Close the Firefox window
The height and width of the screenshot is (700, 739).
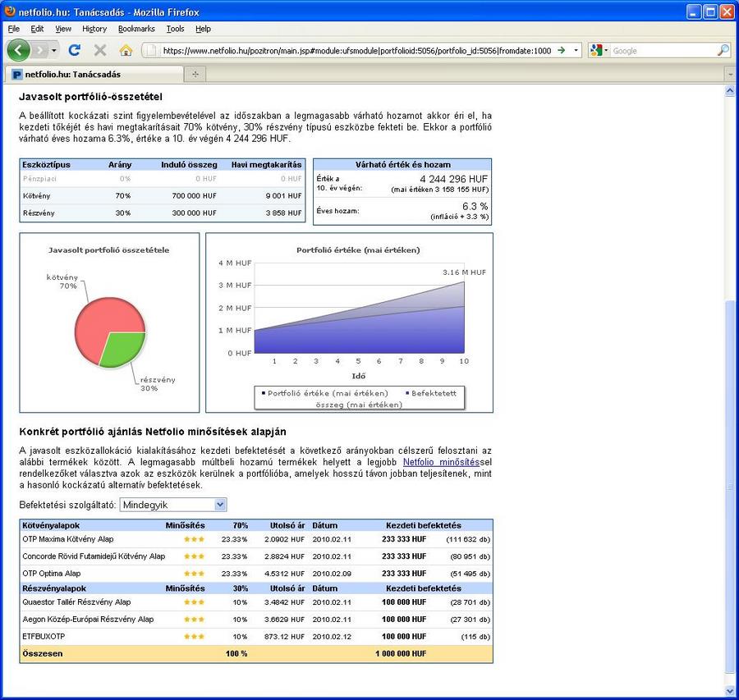coord(727,11)
